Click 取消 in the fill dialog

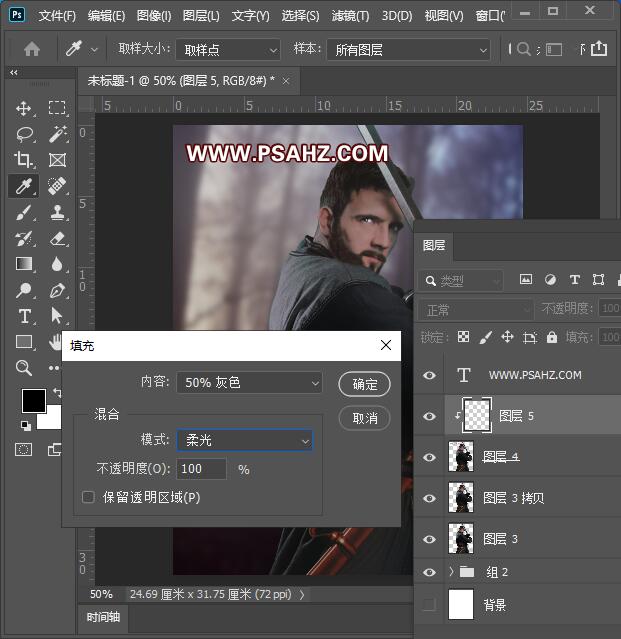(x=364, y=418)
